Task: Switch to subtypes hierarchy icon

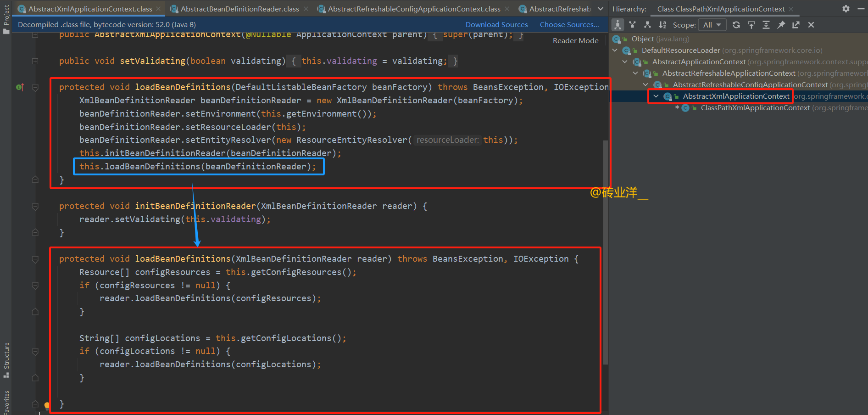Action: pos(647,25)
